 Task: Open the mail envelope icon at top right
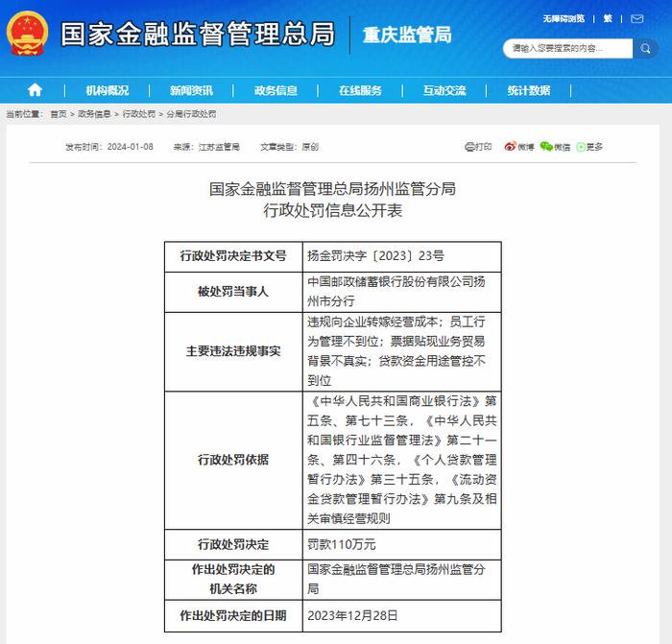tap(636, 18)
